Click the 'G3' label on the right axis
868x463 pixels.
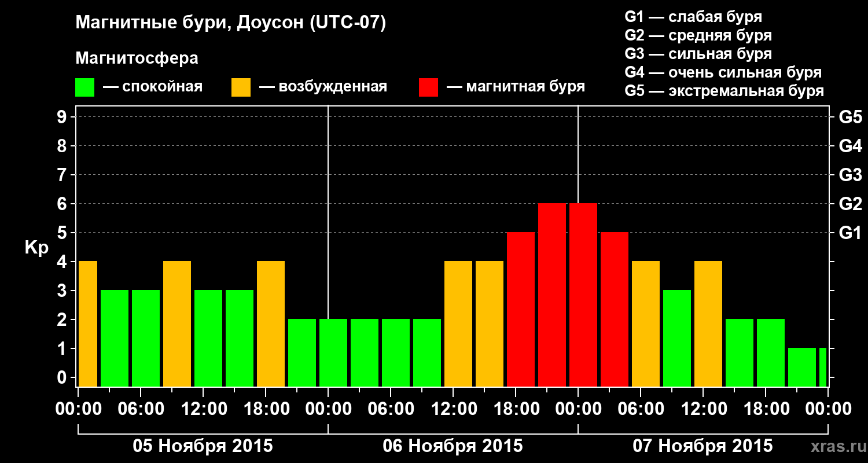click(850, 175)
